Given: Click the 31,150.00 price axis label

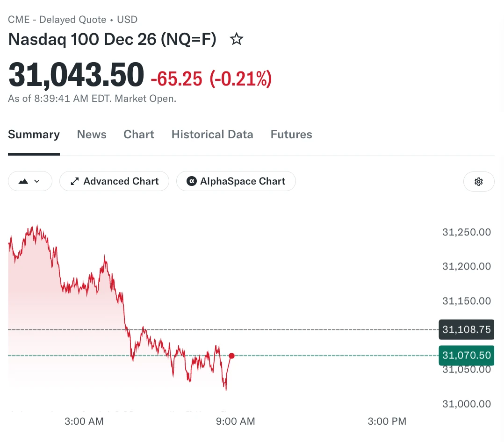Looking at the screenshot, I should [467, 301].
